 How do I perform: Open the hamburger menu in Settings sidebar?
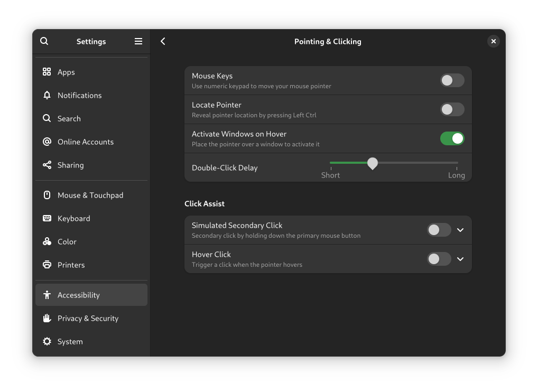(138, 41)
